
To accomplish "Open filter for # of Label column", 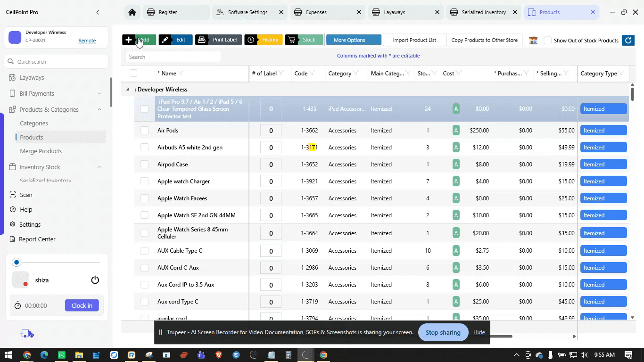I will pos(281,73).
